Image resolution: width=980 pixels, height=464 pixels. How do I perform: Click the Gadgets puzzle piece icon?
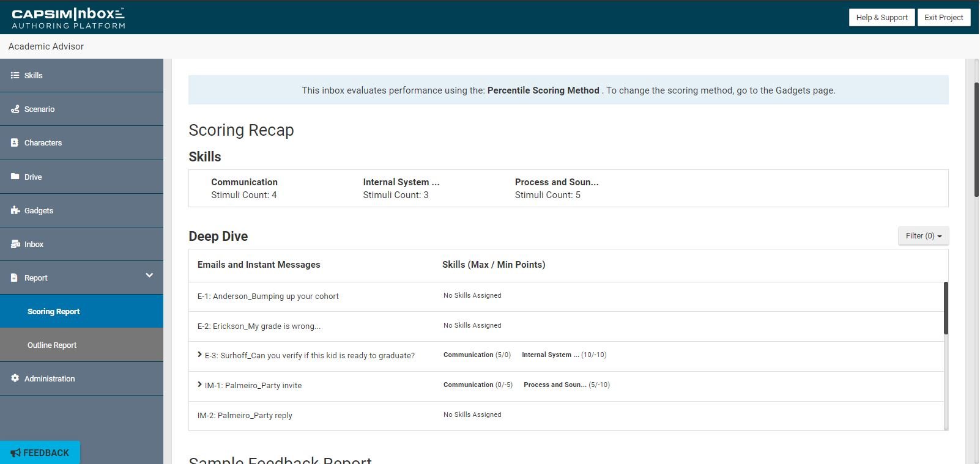(15, 210)
